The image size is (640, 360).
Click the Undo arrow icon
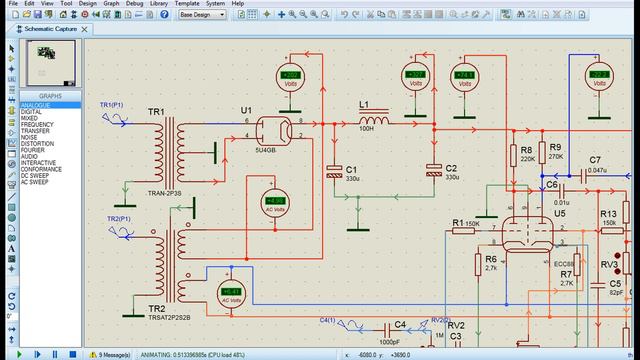tap(344, 15)
